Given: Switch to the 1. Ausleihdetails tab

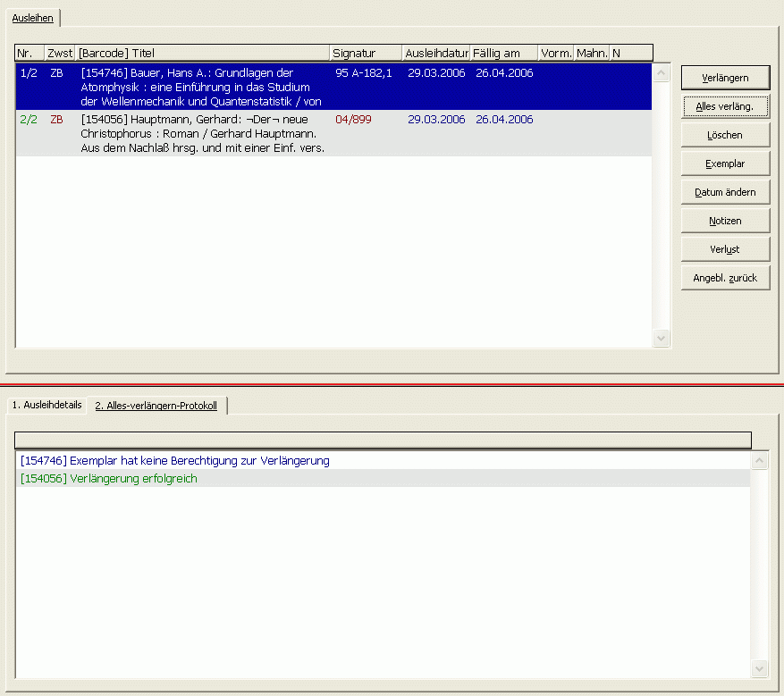Looking at the screenshot, I should (x=47, y=405).
